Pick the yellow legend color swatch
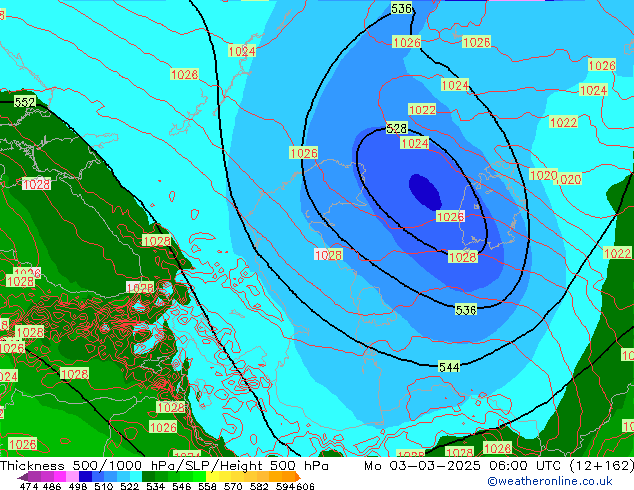Viewport: 634px width, 490px height. 213,476
